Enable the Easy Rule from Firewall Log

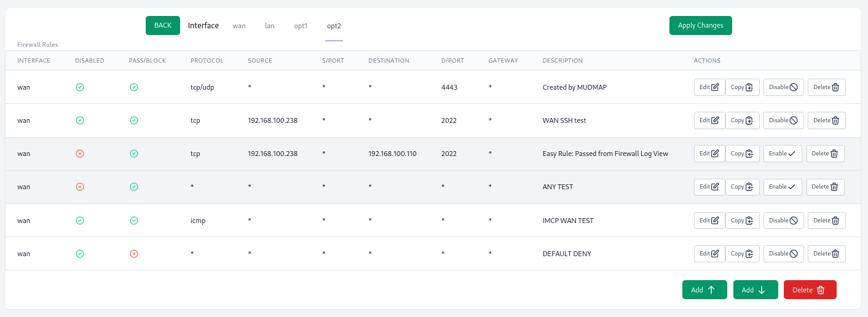[783, 154]
